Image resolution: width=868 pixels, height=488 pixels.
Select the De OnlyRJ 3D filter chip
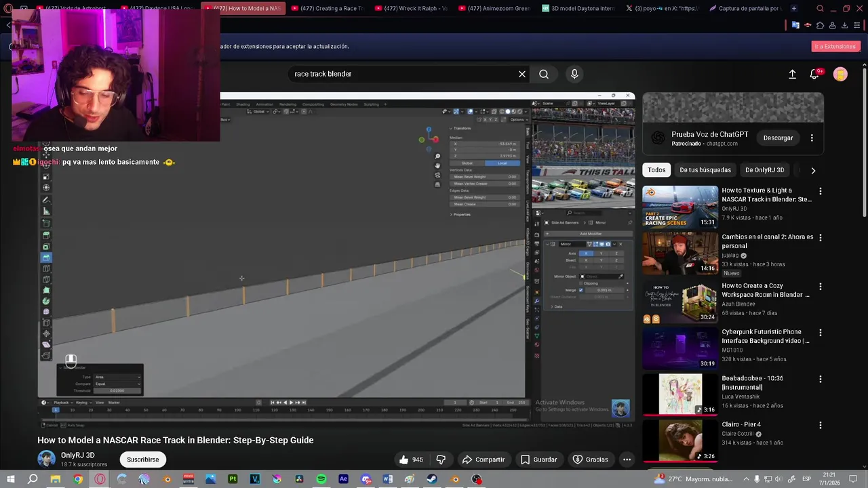764,170
